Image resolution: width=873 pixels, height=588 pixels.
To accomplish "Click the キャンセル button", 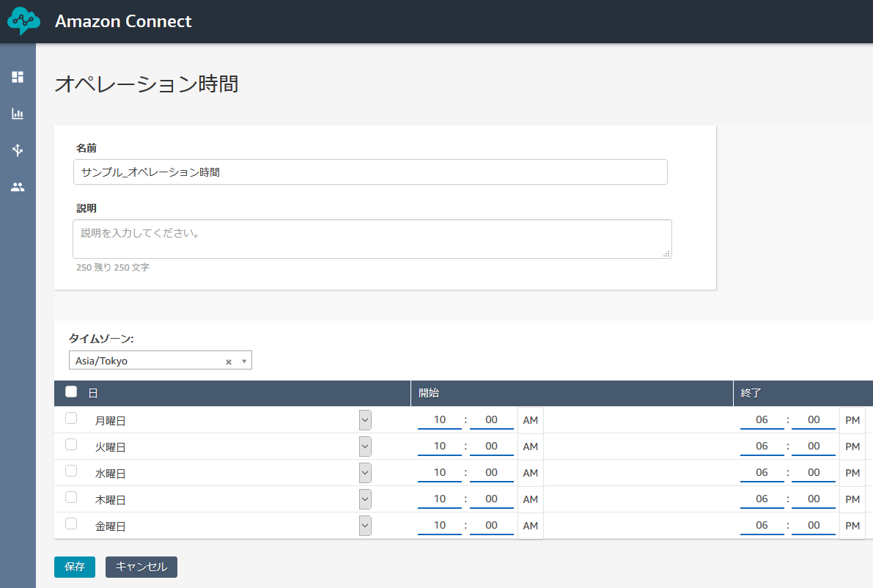I will tap(141, 567).
